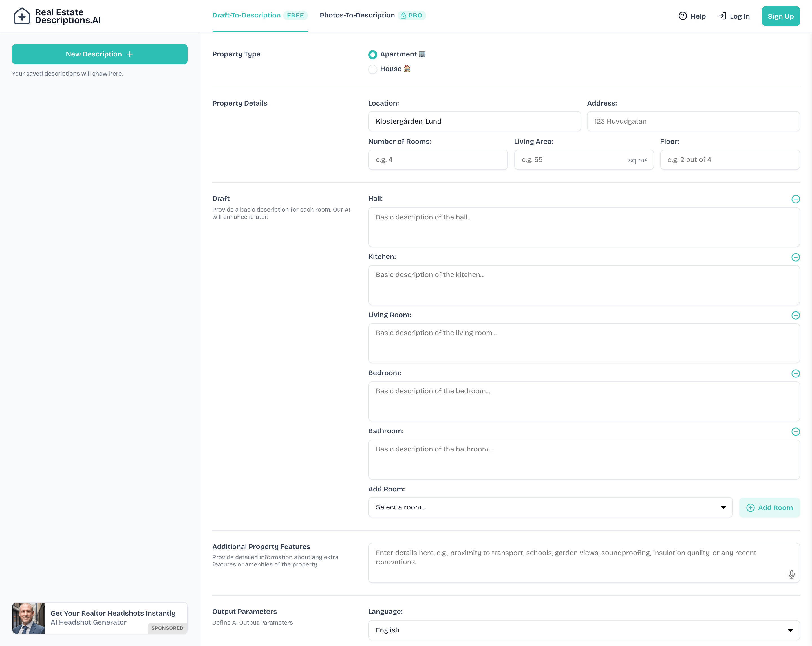Open Help via question mark icon
The width and height of the screenshot is (812, 646).
tap(682, 16)
